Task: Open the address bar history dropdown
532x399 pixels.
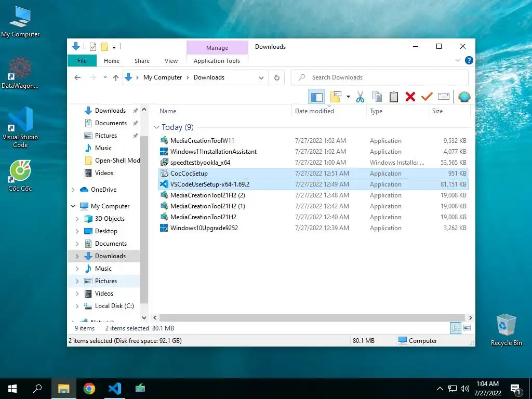Action: click(261, 78)
